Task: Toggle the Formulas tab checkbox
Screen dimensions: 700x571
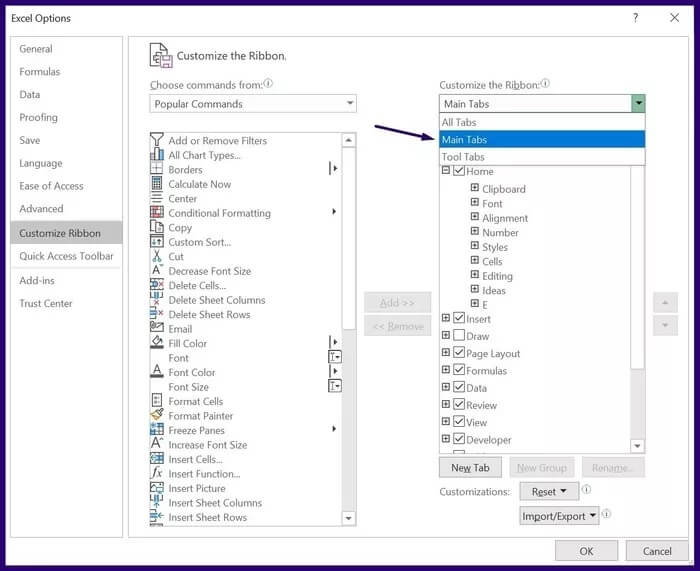Action: coord(459,370)
